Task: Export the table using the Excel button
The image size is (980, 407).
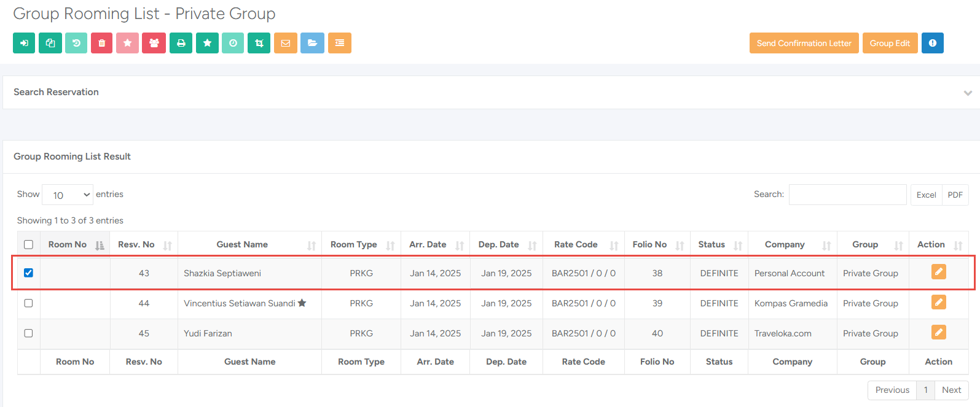Action: [x=926, y=195]
